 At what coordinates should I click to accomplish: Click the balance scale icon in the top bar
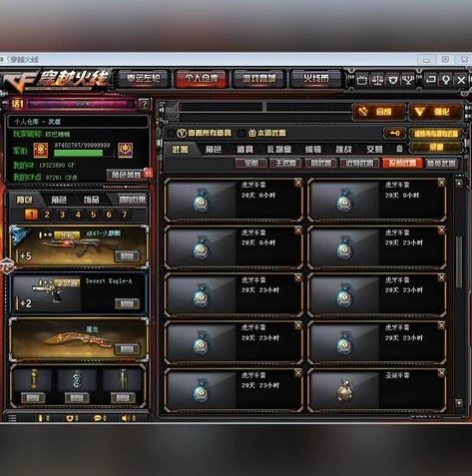(x=377, y=80)
